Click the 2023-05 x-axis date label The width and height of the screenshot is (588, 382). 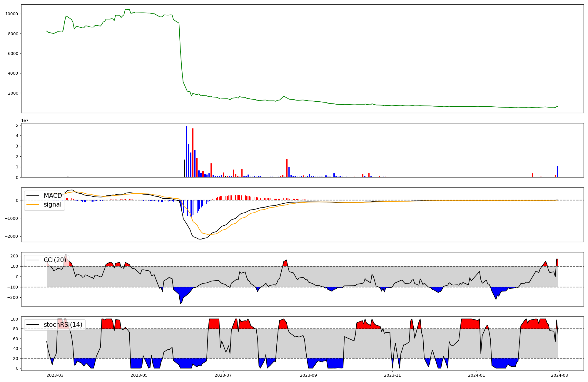coord(139,375)
